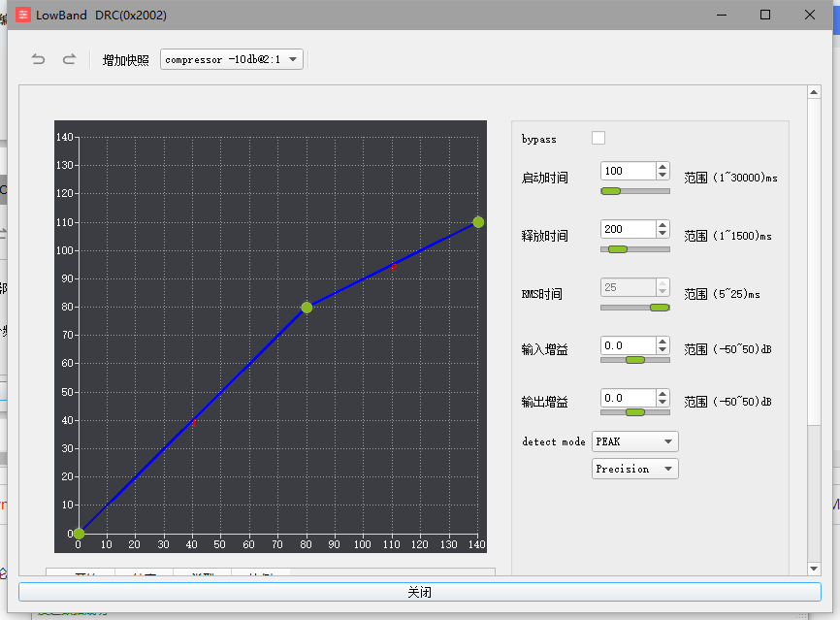Click the scroll up arrow of the panel scrollbar
The width and height of the screenshot is (840, 620).
coord(814,92)
